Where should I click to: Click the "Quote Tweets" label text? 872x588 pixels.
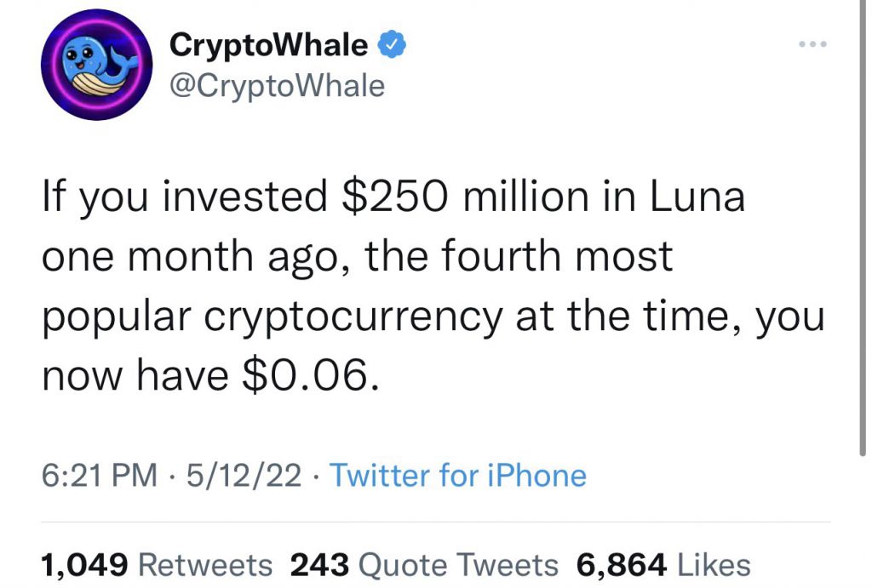click(x=458, y=565)
